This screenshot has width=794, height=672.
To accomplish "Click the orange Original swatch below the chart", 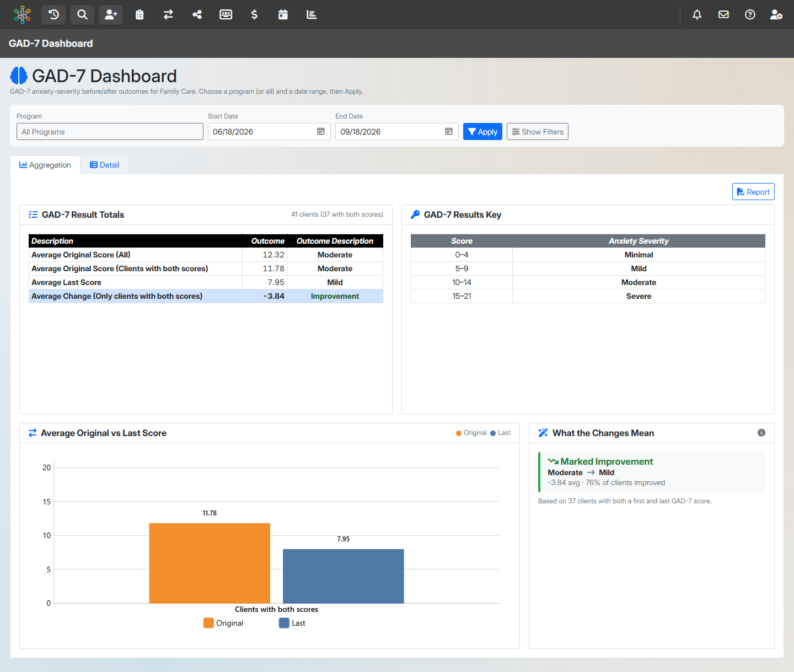I will point(208,623).
